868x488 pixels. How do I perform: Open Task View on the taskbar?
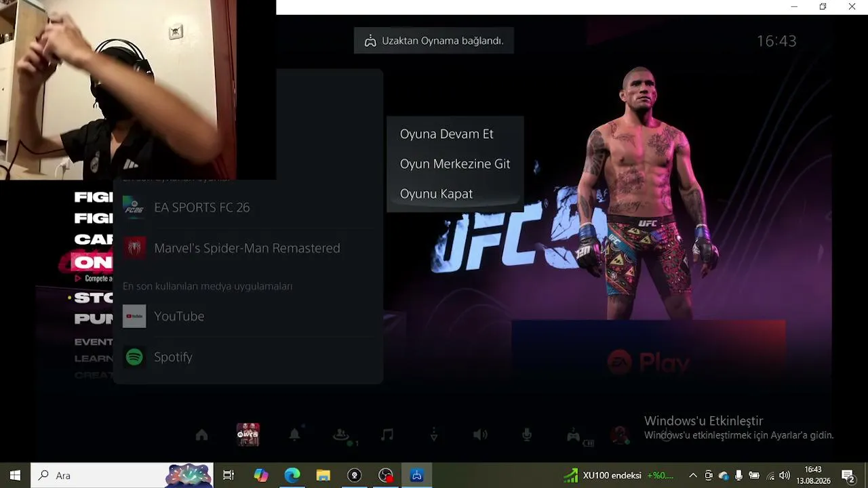click(x=229, y=475)
